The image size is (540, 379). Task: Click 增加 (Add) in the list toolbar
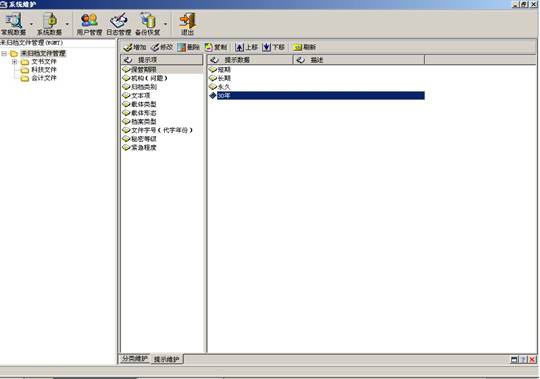[135, 47]
